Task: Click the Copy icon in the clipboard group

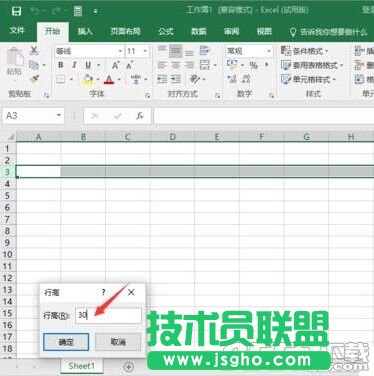Action: point(34,65)
